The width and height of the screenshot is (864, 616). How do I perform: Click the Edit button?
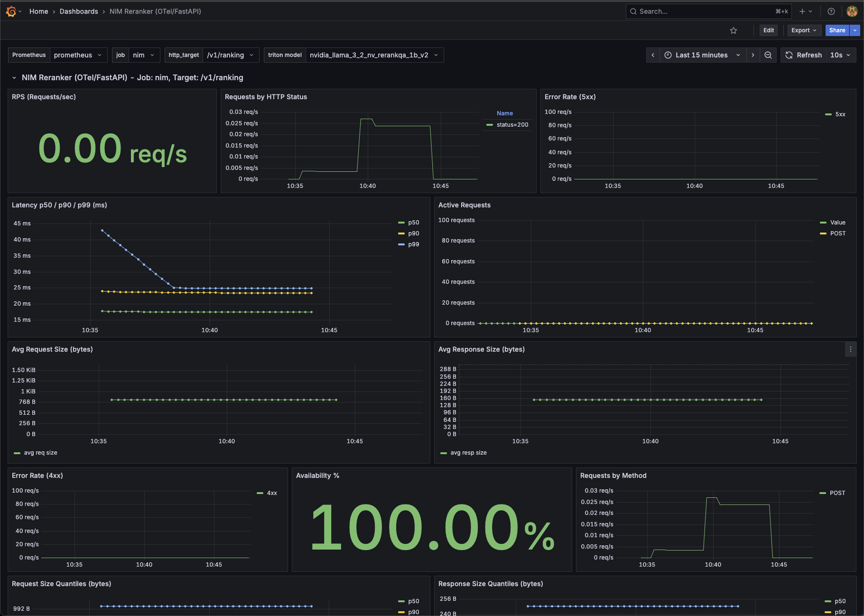768,30
